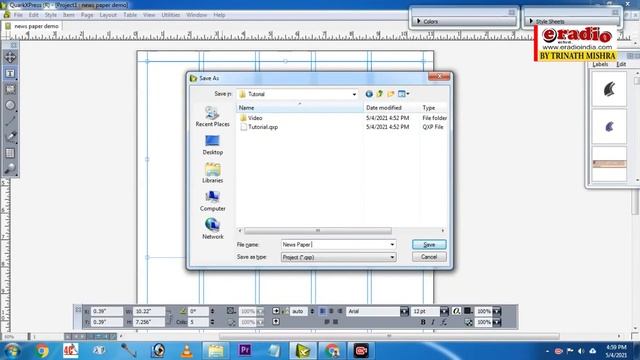Viewport: 640px width, 360px height.
Task: Click the Windows Start button
Action: click(x=12, y=351)
